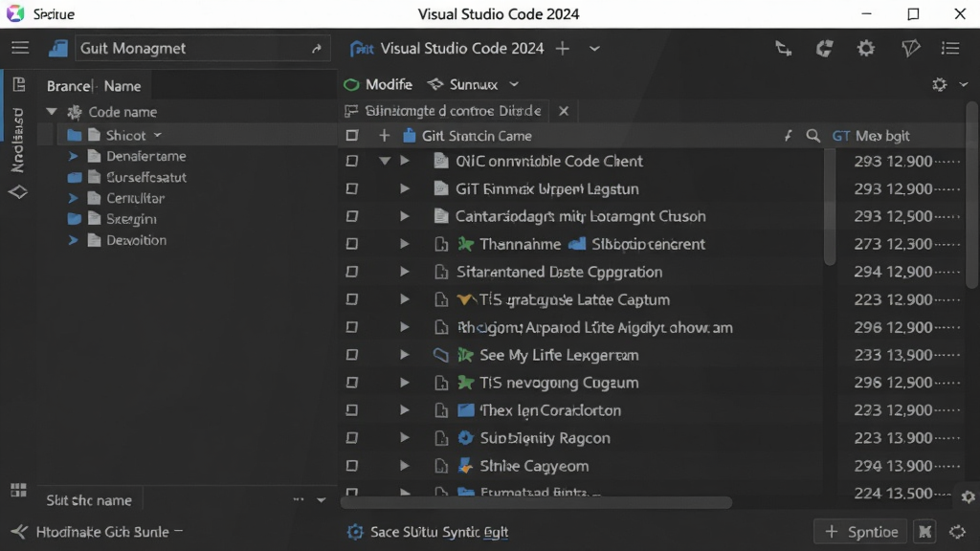
Task: Click Htodinate Gith Sunle back arrow
Action: (19, 532)
